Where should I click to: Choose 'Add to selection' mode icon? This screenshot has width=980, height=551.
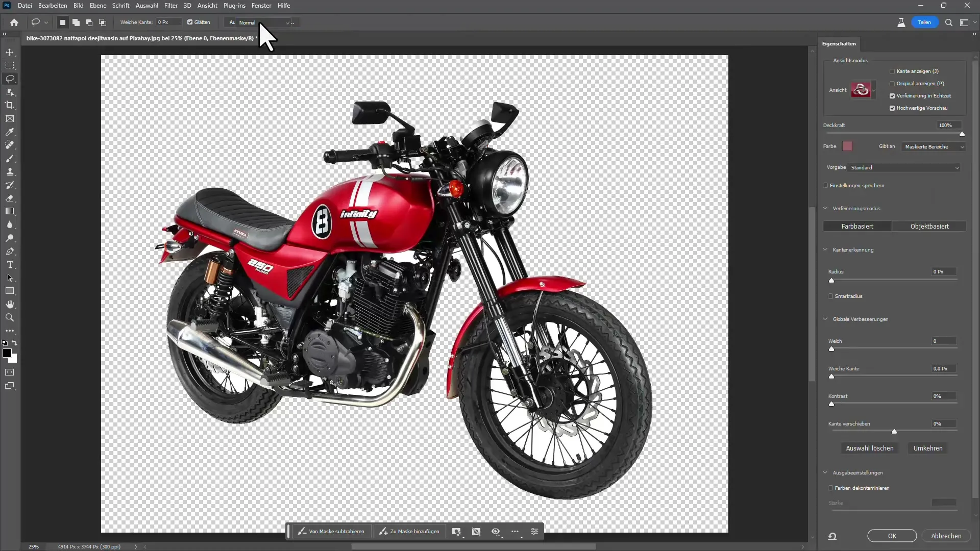click(76, 22)
